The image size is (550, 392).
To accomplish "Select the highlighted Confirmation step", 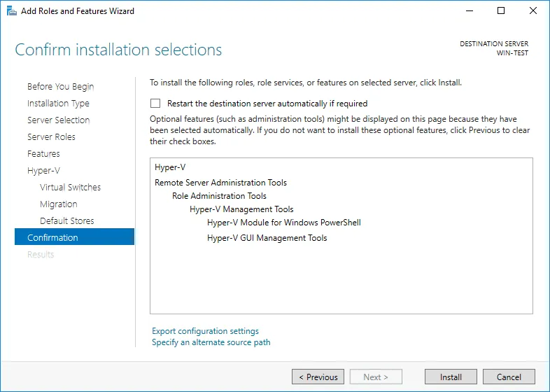I will pos(52,238).
